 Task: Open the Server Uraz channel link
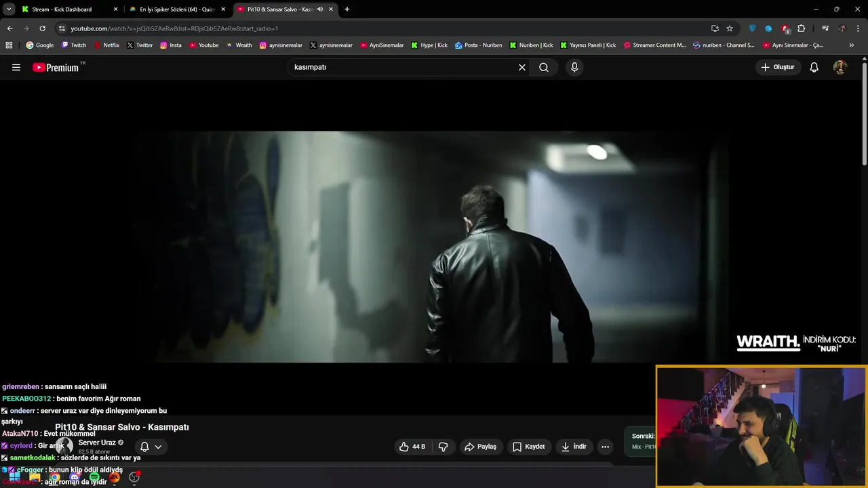pos(97,443)
